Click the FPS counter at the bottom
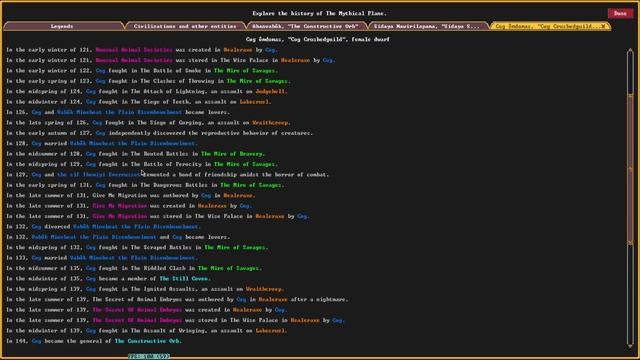The height and width of the screenshot is (360, 640). point(149,356)
